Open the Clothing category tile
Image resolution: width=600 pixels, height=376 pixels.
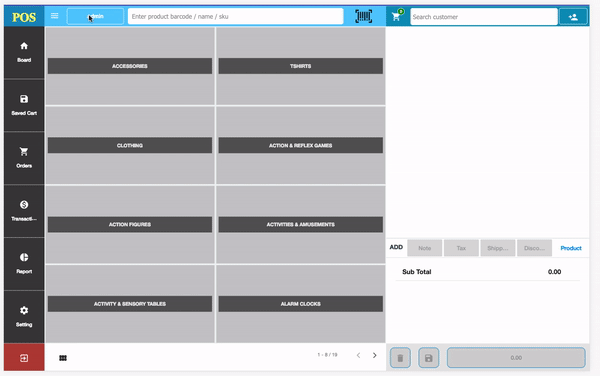pos(130,145)
